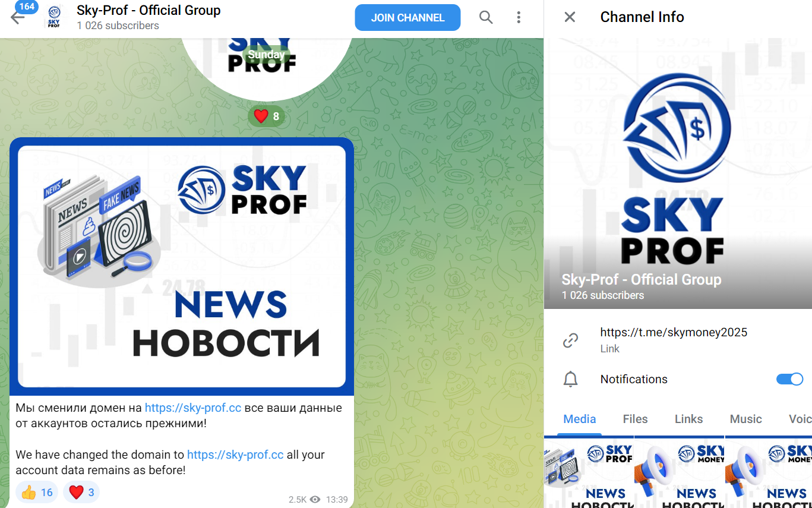React with thumbs up on news post
Viewport: 812px width, 508px height.
[37, 492]
